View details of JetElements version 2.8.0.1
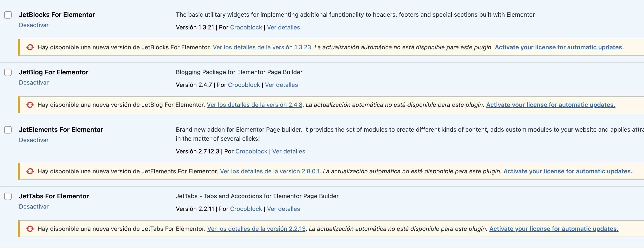Image resolution: width=644 pixels, height=248 pixels. [x=269, y=172]
